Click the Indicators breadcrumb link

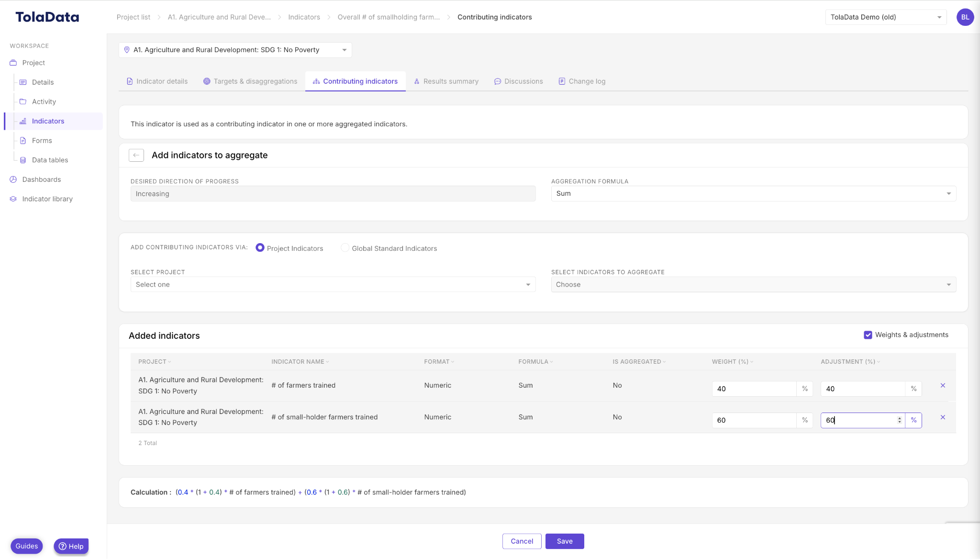pyautogui.click(x=304, y=17)
